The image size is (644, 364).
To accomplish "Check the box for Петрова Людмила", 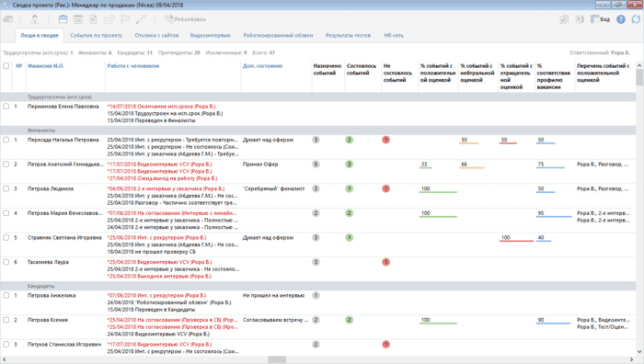I will click(6, 188).
